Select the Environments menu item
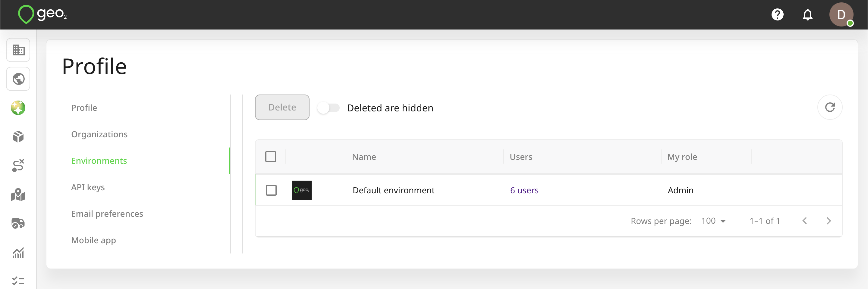The image size is (868, 289). 99,161
